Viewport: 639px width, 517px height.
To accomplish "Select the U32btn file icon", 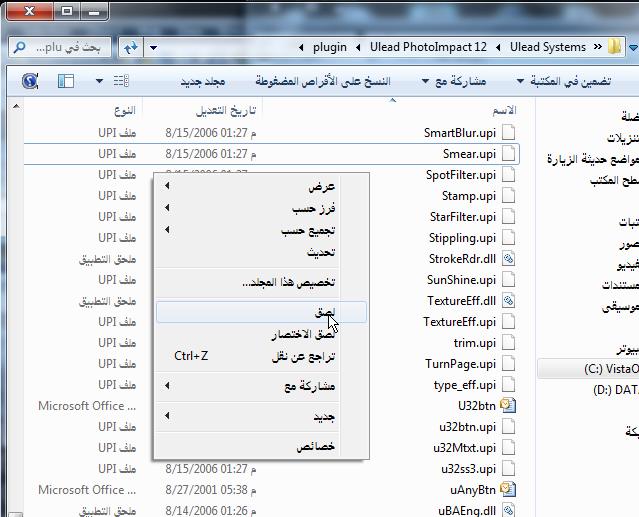I will coord(509,406).
